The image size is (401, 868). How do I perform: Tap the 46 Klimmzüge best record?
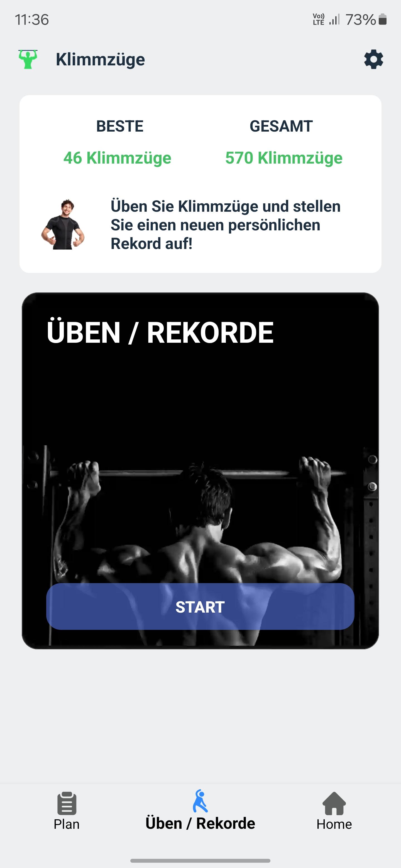pyautogui.click(x=117, y=158)
